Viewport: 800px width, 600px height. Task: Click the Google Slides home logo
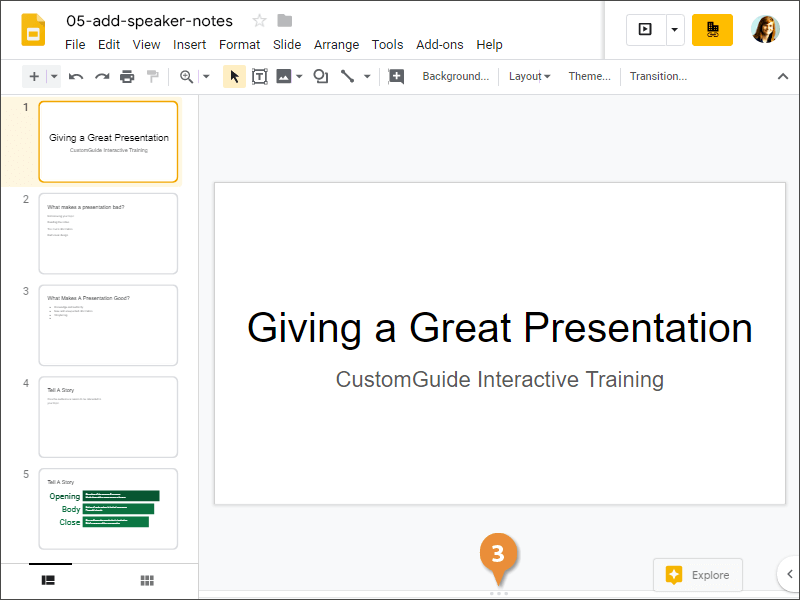pyautogui.click(x=33, y=30)
